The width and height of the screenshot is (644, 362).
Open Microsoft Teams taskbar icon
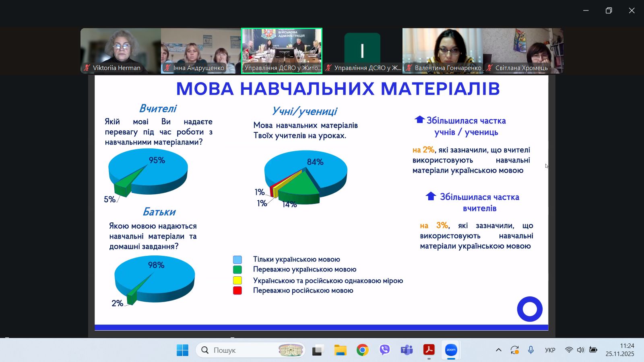[x=407, y=350]
